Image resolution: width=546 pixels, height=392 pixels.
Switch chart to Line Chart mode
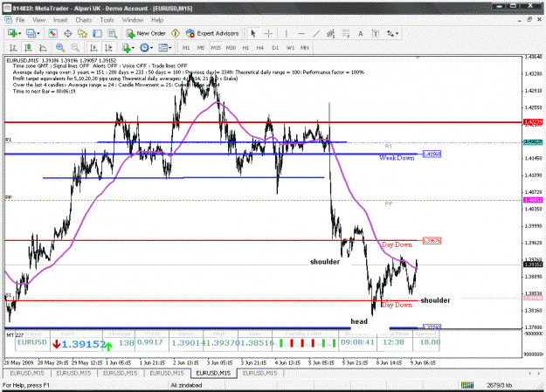(43, 48)
